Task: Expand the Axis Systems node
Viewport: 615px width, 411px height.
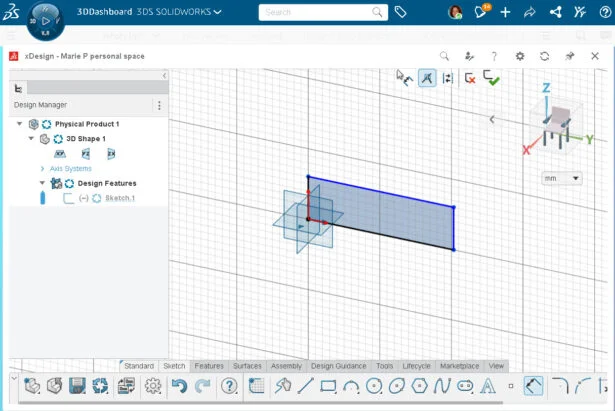Action: 42,168
